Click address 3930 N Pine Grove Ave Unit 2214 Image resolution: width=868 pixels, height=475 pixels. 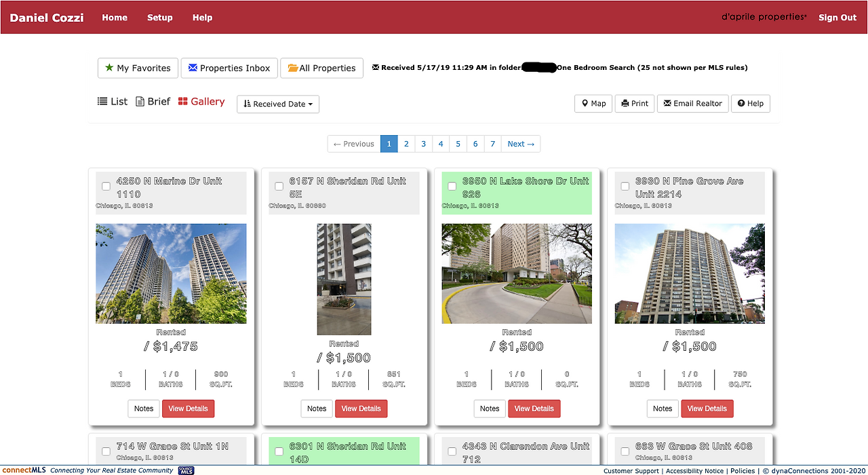690,187
